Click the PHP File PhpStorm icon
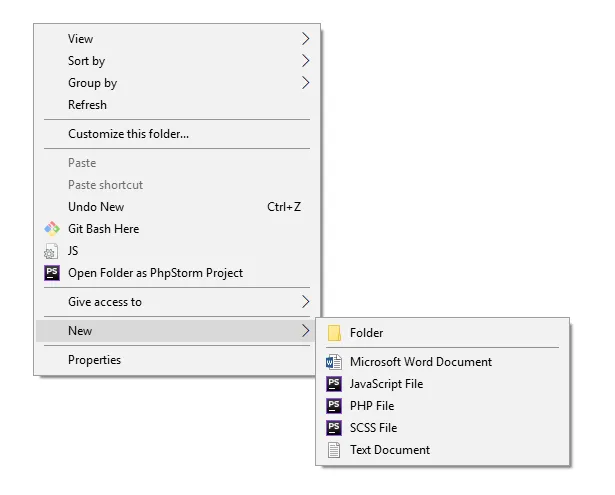The width and height of the screenshot is (615, 495). [x=334, y=406]
